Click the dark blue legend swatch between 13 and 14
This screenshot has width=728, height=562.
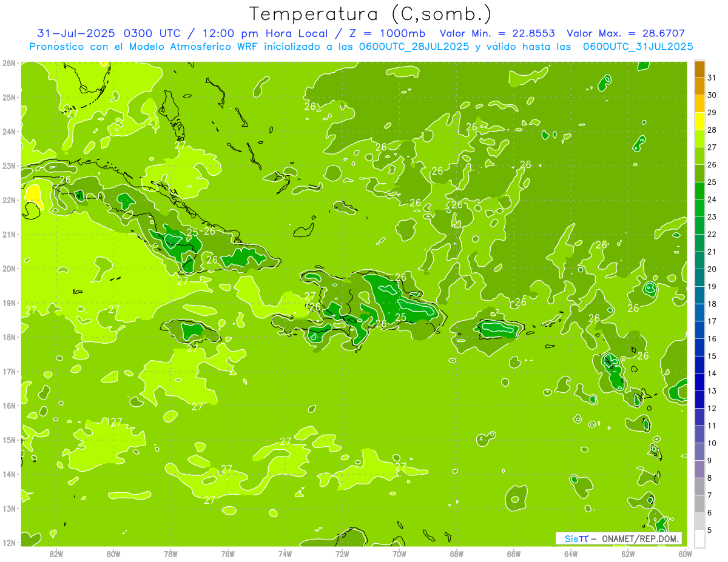pyautogui.click(x=699, y=382)
